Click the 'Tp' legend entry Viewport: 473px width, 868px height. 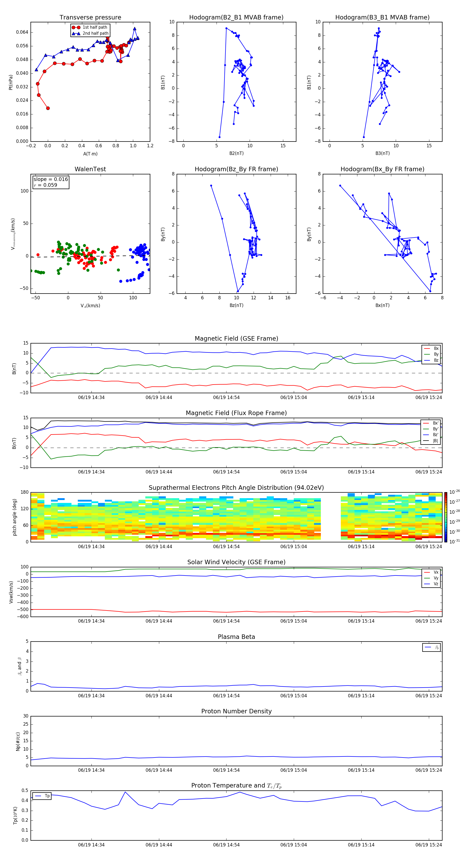point(42,796)
